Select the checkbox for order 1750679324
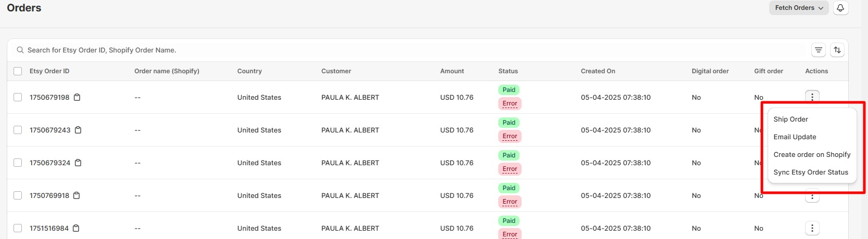The width and height of the screenshot is (868, 239). pyautogui.click(x=18, y=163)
